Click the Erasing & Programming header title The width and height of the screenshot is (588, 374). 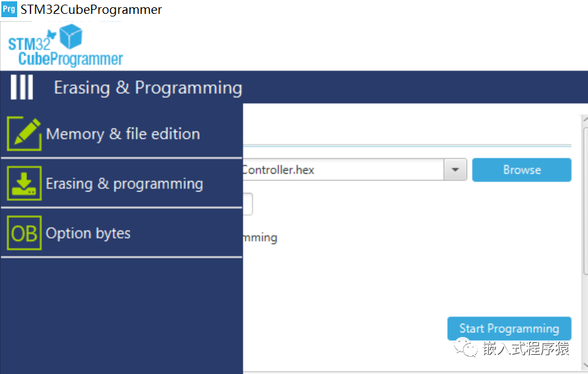148,88
